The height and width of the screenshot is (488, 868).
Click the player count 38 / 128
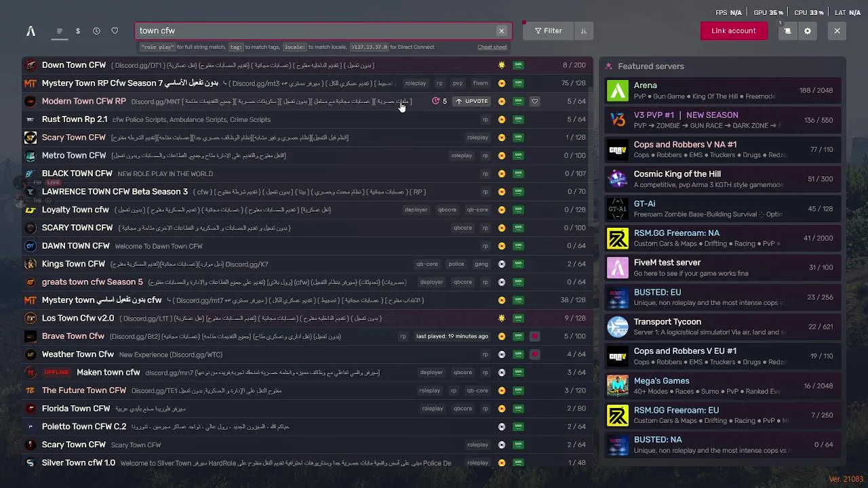pos(574,300)
